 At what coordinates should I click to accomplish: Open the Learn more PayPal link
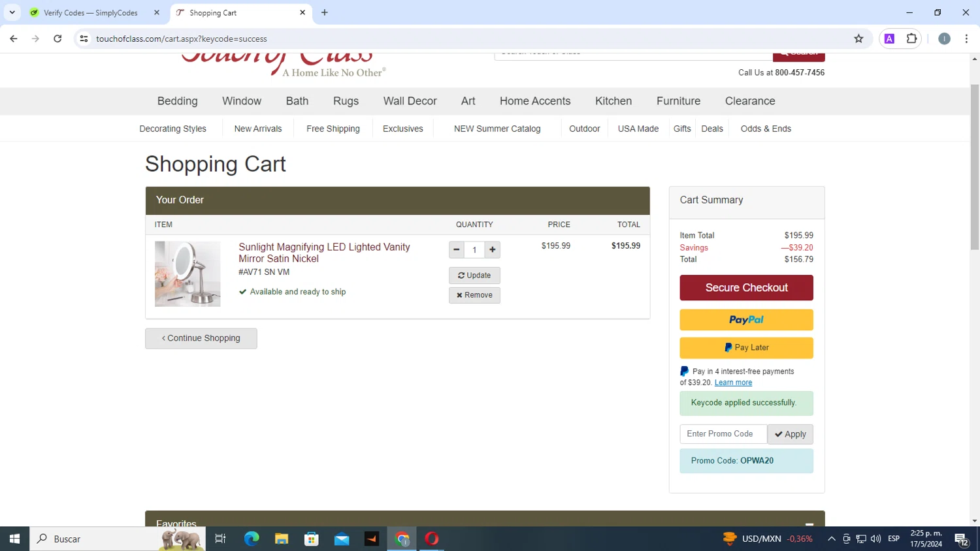point(733,383)
